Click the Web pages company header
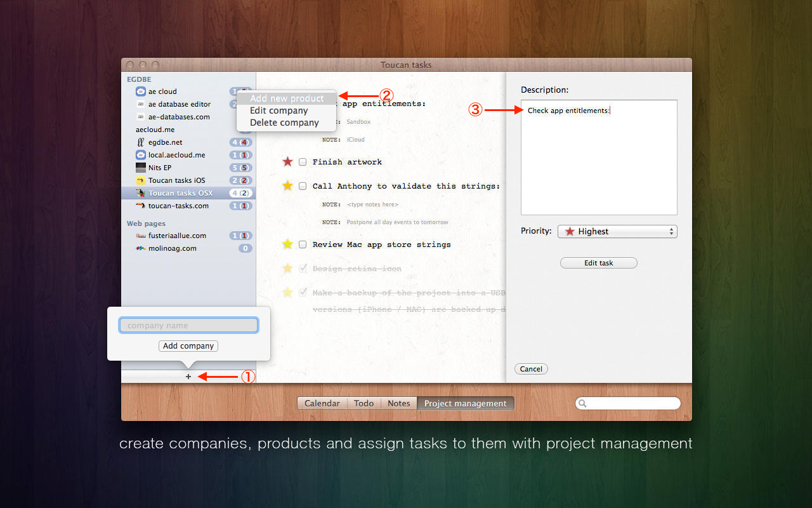Image resolution: width=812 pixels, height=508 pixels. pyautogui.click(x=146, y=224)
